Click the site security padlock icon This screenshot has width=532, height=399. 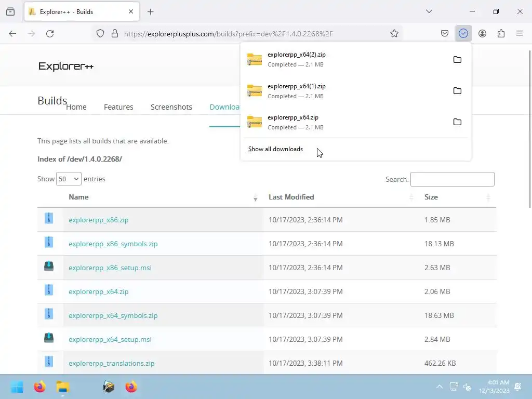point(115,34)
